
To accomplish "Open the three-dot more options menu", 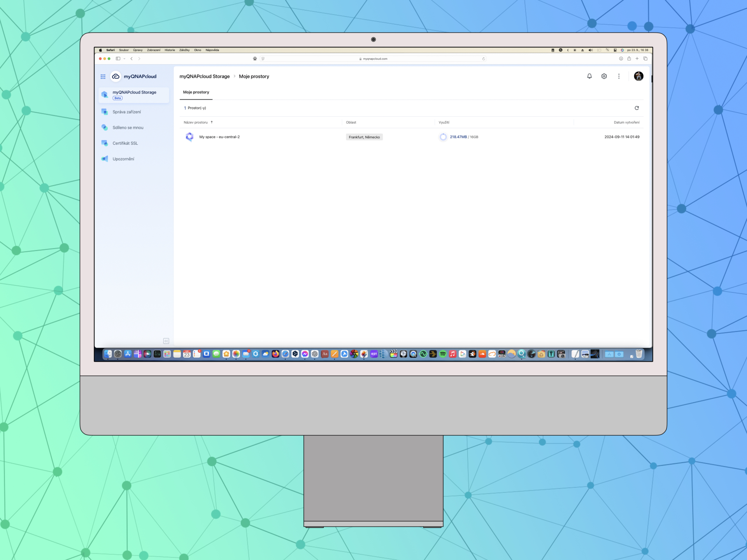I will coord(619,76).
